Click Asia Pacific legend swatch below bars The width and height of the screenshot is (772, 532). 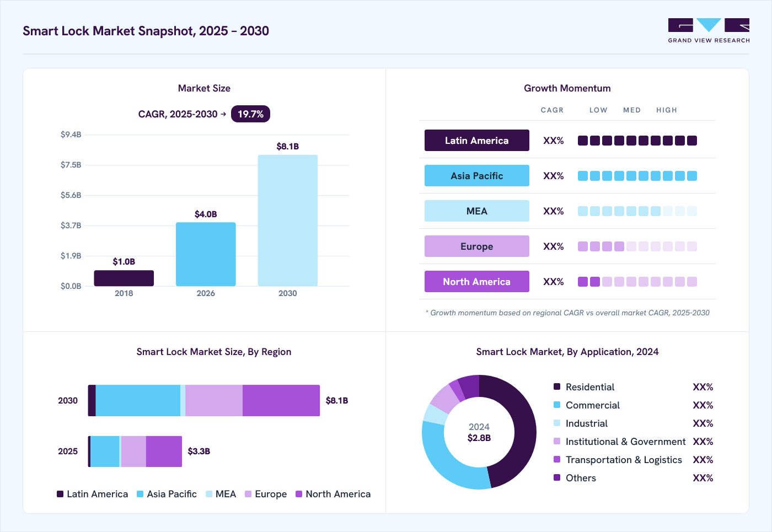(x=140, y=494)
